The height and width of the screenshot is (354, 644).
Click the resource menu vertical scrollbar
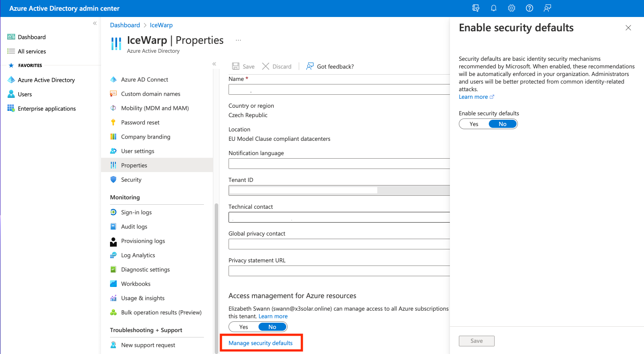(217, 278)
